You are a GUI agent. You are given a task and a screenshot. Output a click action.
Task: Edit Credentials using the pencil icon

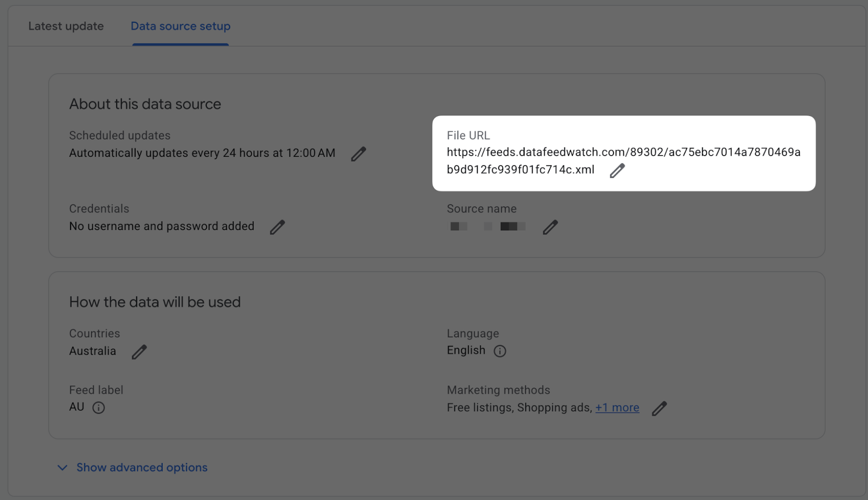277,227
